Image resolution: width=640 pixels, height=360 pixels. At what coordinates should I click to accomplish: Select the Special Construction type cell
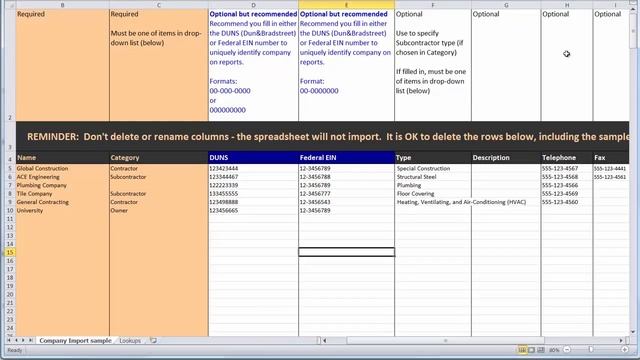433,168
